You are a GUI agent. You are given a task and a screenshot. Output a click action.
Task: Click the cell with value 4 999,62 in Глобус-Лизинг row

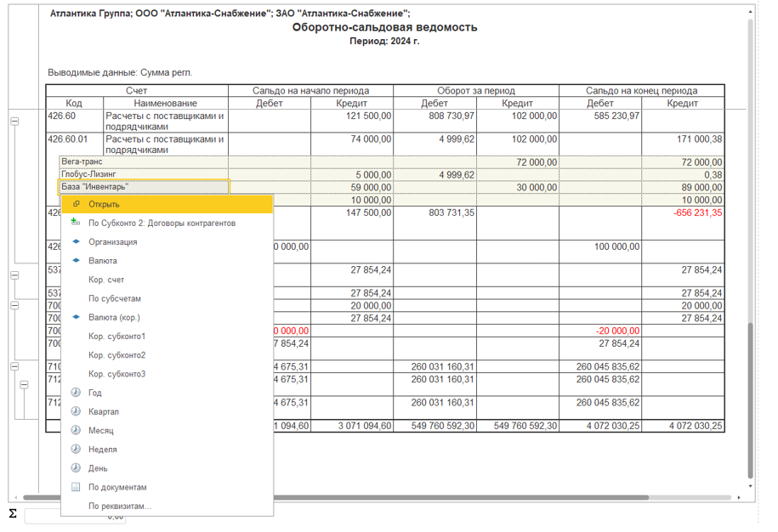coord(435,175)
